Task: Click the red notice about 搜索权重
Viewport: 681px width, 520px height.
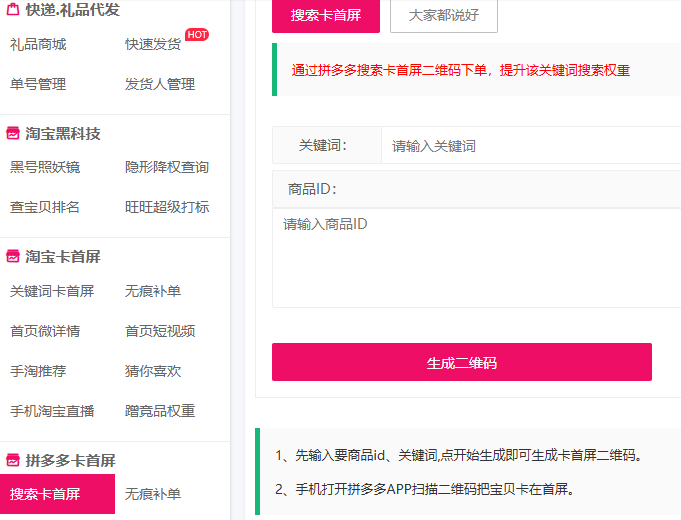Action: point(461,70)
